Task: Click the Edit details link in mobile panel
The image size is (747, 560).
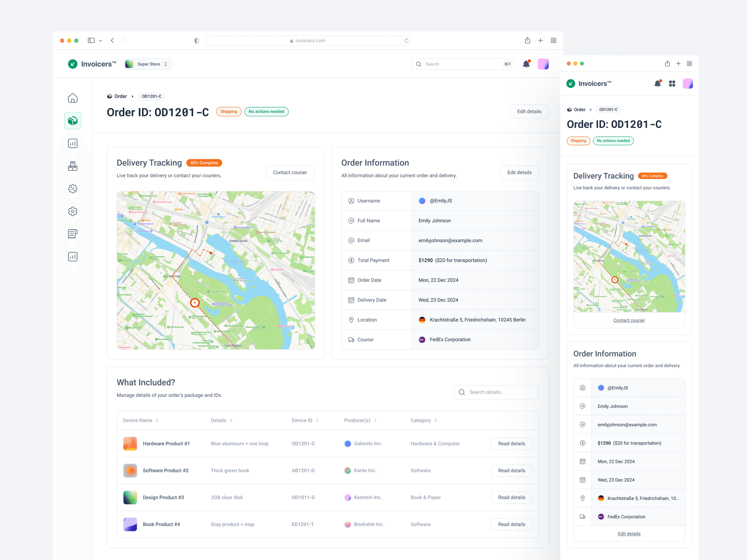Action: pos(629,534)
